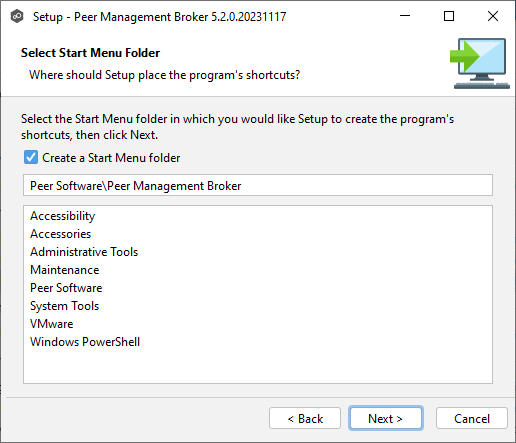Choose the System Tools folder
This screenshot has height=443, width=516.
click(x=64, y=306)
